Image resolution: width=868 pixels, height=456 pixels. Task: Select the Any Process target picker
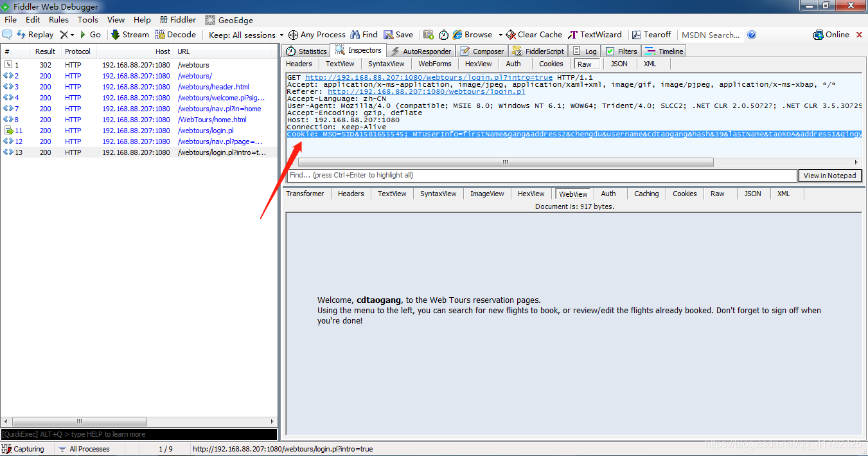tap(317, 35)
